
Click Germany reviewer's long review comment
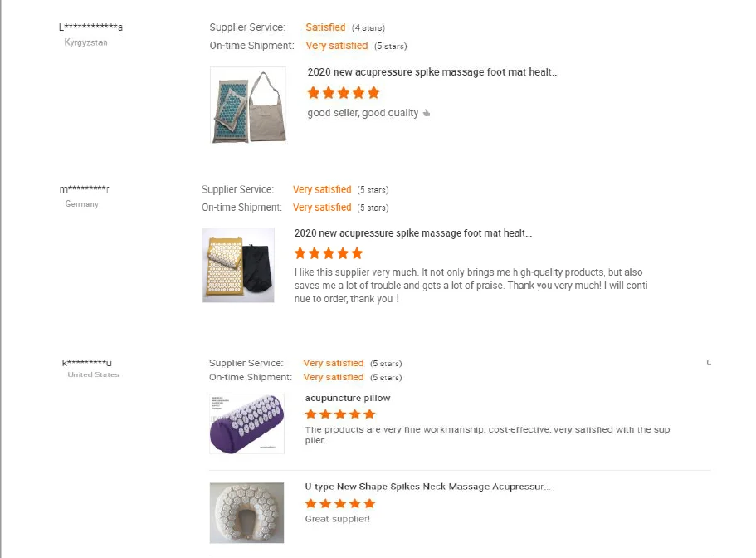click(471, 286)
